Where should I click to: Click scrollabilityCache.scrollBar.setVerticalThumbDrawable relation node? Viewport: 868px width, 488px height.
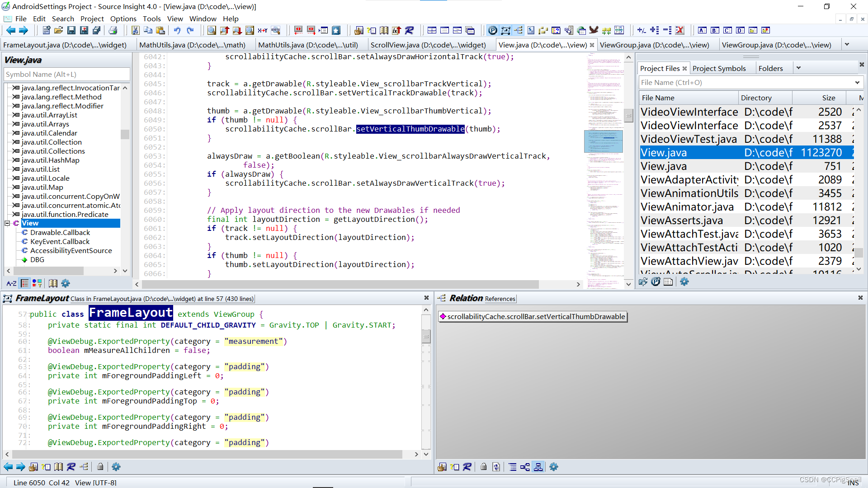533,317
